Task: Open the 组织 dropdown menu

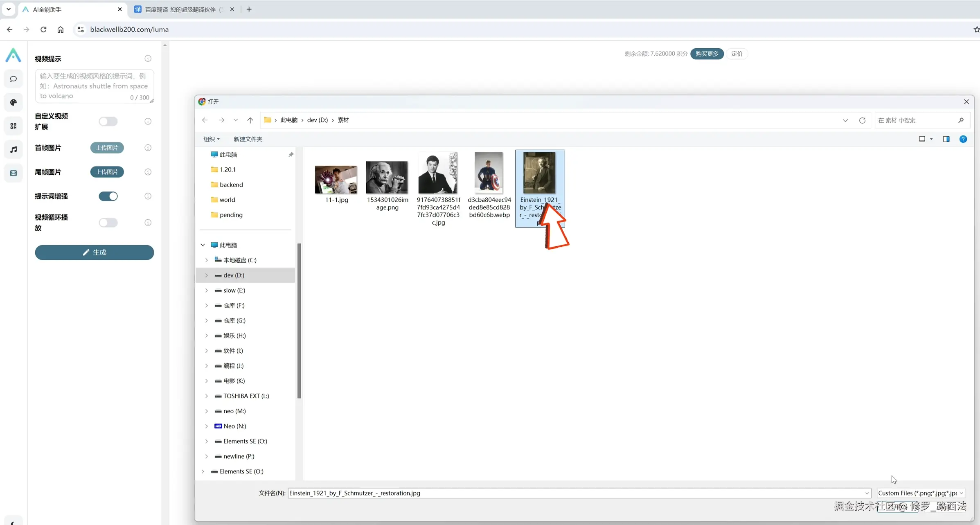Action: [211, 139]
